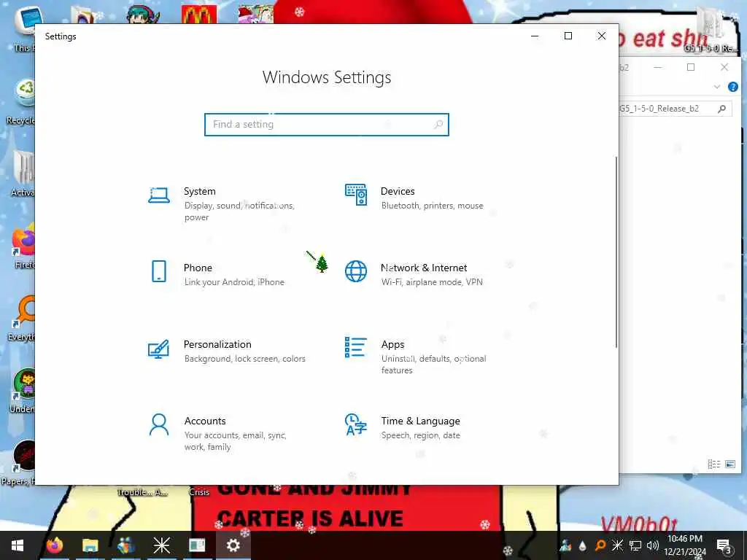Close the Settings window

point(602,36)
